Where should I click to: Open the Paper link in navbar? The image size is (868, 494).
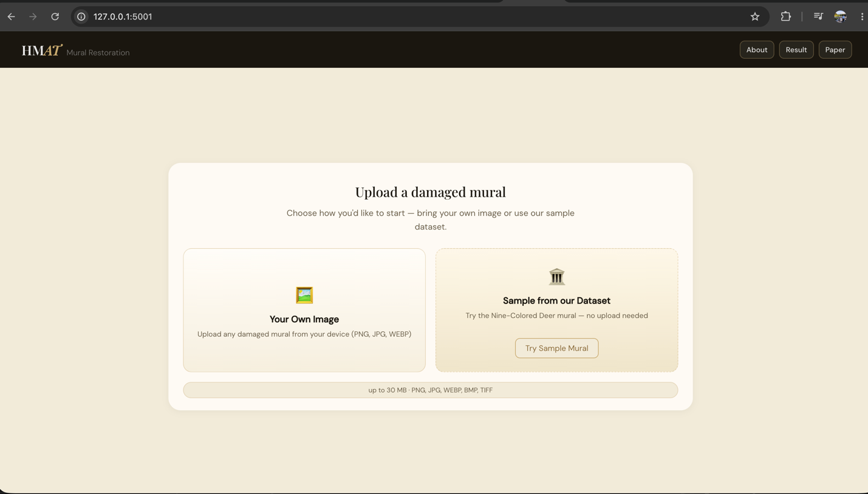pyautogui.click(x=835, y=50)
